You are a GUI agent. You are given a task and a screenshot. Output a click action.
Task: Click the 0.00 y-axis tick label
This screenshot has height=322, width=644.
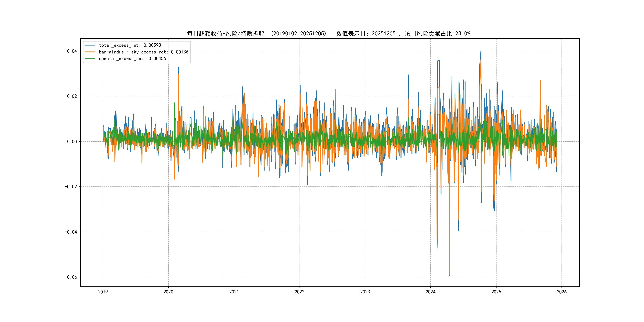(x=72, y=142)
